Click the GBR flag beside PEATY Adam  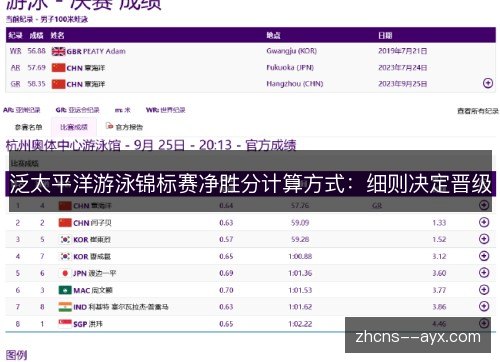[58, 51]
